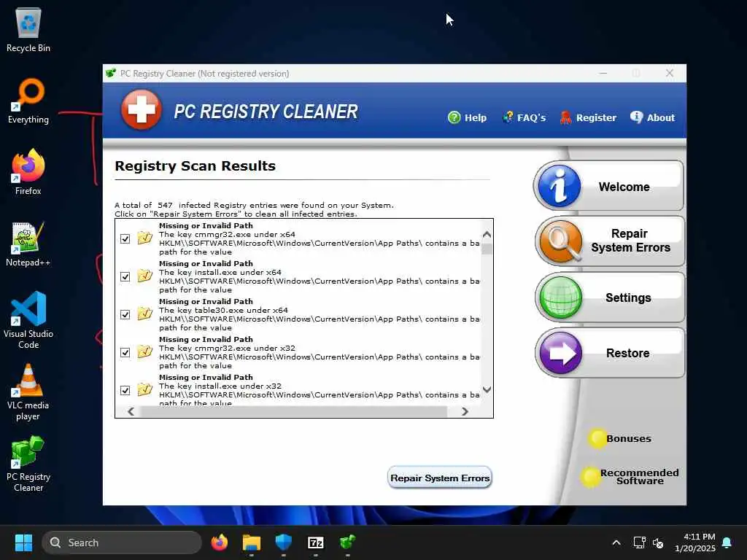Click the vertical scrollbar thumb in results
Image resolution: width=747 pixels, height=560 pixels.
pos(487,249)
